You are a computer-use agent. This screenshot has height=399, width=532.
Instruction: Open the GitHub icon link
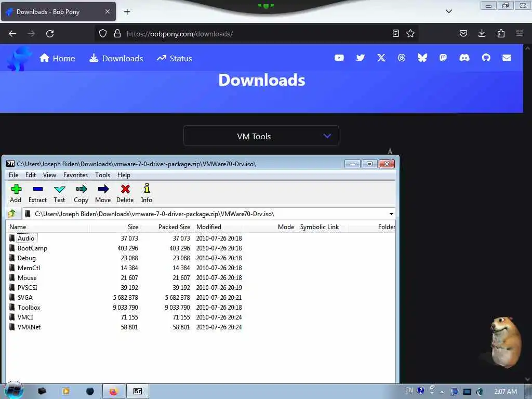(486, 58)
